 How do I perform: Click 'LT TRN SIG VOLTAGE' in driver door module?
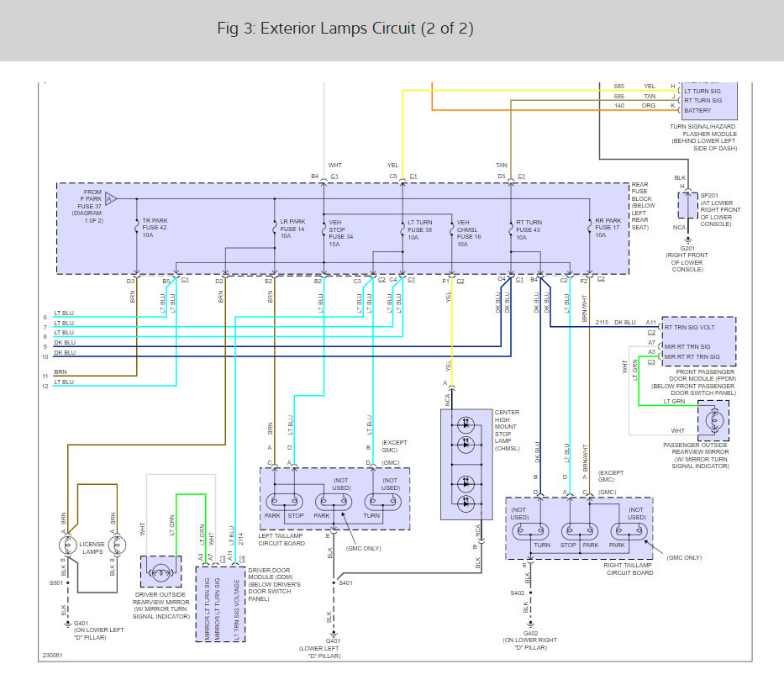236,610
